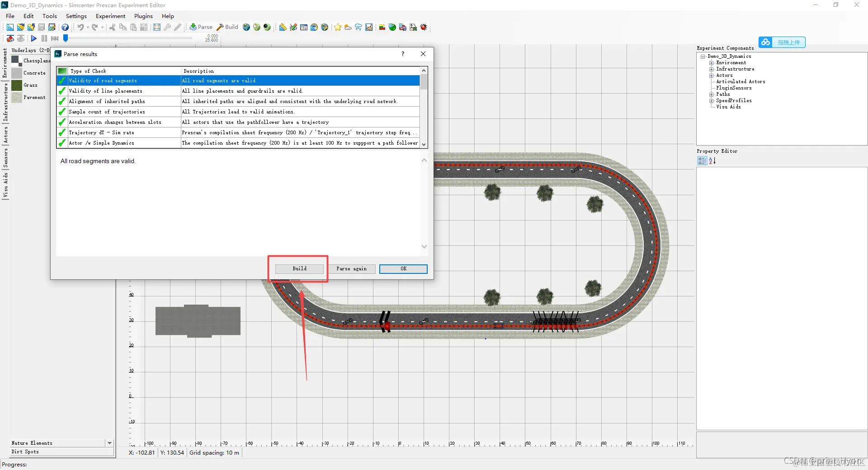Screen dimensions: 868x470
Task: Click the Undo arrow icon
Action: tap(80, 27)
